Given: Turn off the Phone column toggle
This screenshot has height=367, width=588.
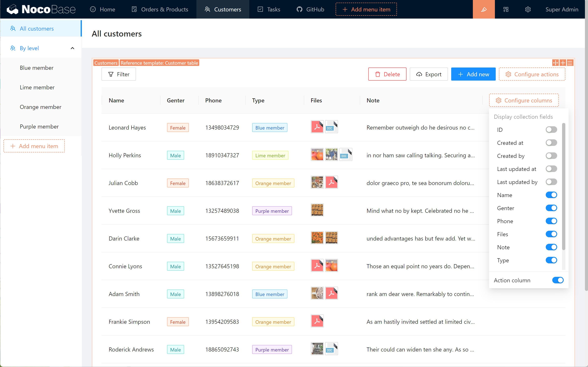Looking at the screenshot, I should [551, 221].
